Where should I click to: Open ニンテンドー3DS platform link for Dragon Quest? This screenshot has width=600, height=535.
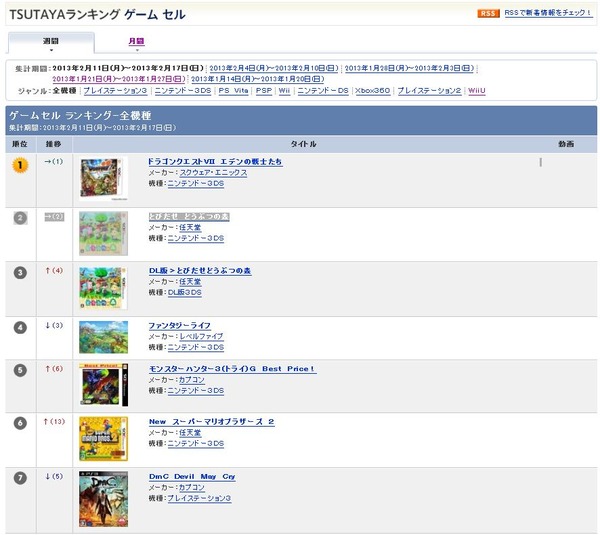click(x=196, y=183)
